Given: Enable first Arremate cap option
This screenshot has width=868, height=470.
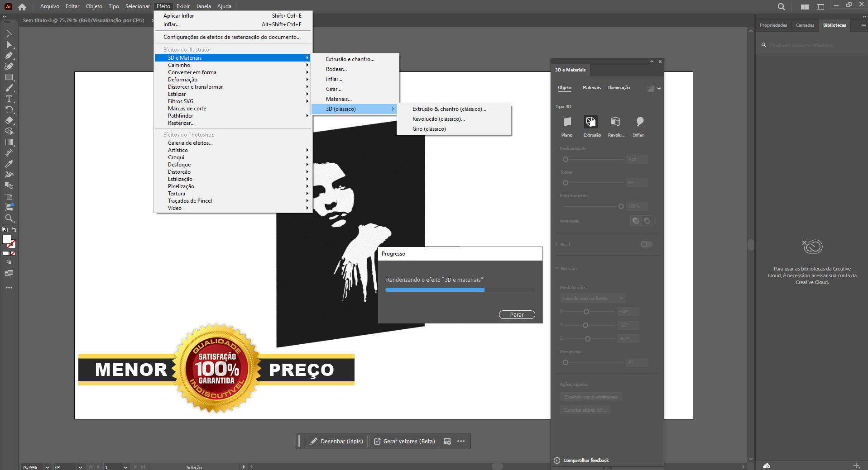Looking at the screenshot, I should coord(636,221).
